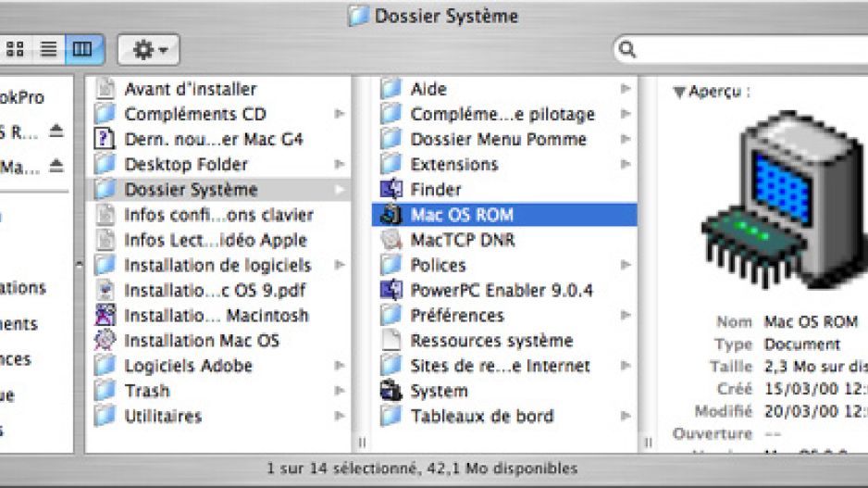The height and width of the screenshot is (488, 868).
Task: Switch to icon view
Action: click(16, 49)
